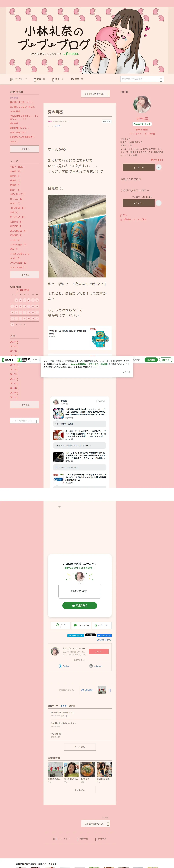Open the プロフィール link
174x868 pixels.
135,134
